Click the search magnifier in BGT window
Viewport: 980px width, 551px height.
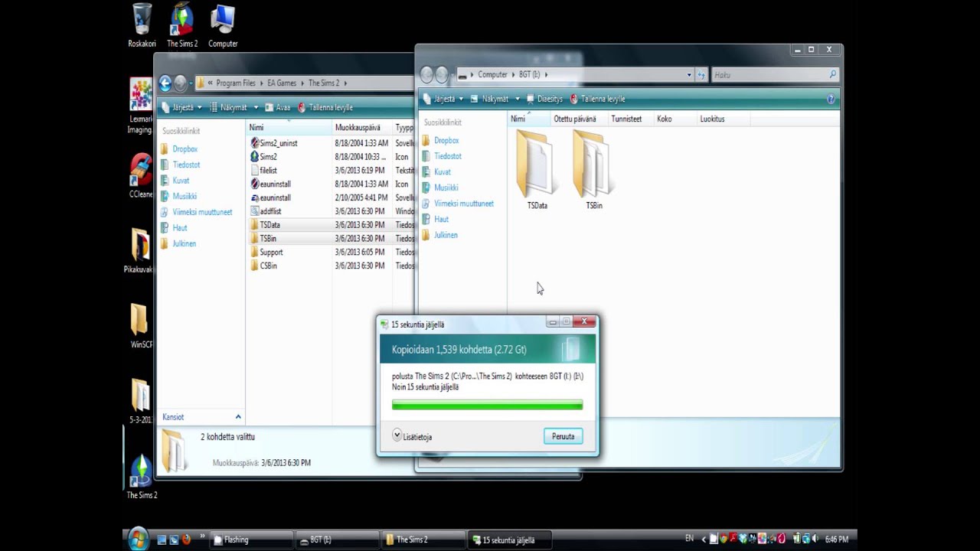[833, 74]
